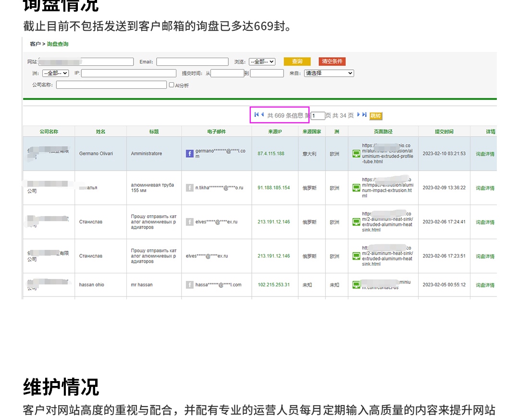Click Facebook icon beside germano email

coord(189,154)
